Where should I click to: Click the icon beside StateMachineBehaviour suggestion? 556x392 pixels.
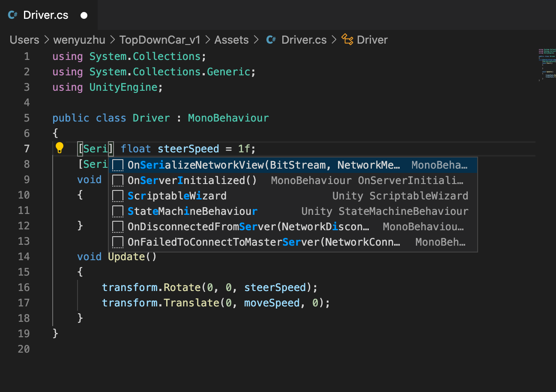pos(117,211)
